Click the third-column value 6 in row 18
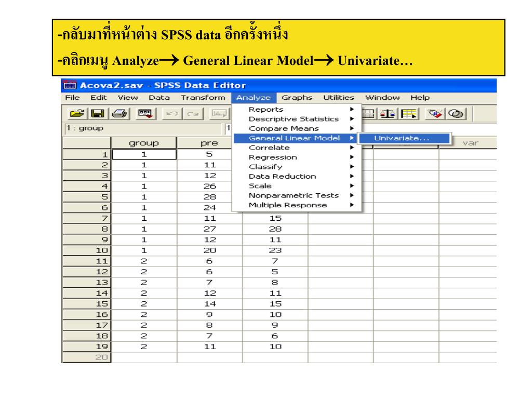 tap(275, 336)
